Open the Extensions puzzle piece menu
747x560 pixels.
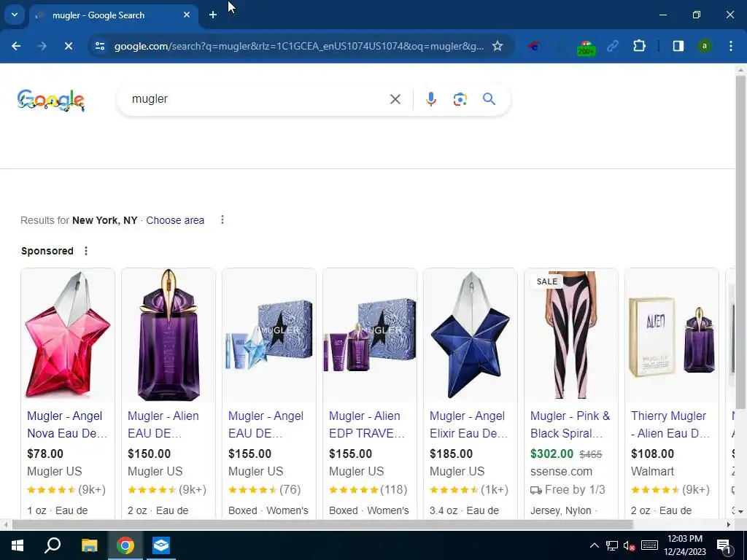[639, 46]
